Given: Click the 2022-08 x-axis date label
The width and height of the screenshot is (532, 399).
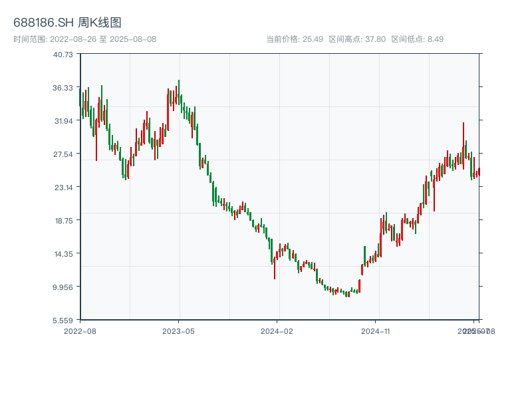Looking at the screenshot, I should tap(80, 331).
